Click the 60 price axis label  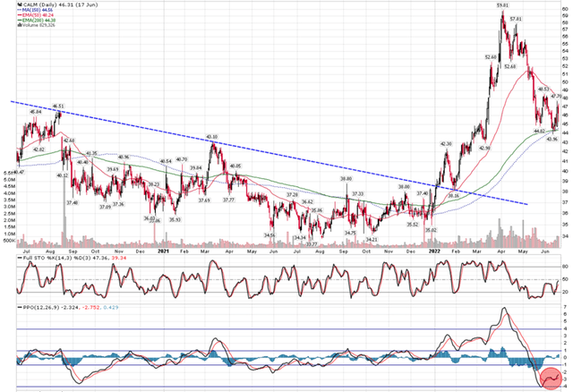tap(565, 8)
